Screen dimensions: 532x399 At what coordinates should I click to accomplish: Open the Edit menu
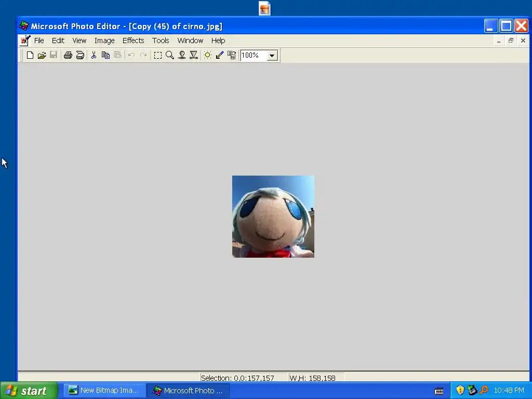coord(58,41)
